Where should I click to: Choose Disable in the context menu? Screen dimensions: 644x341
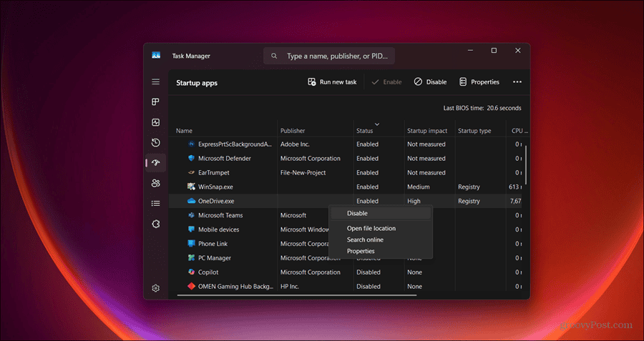coord(381,213)
